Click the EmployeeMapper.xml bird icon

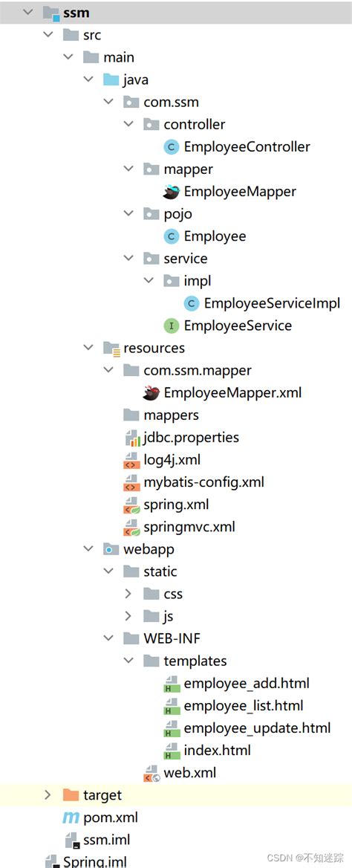click(x=151, y=392)
